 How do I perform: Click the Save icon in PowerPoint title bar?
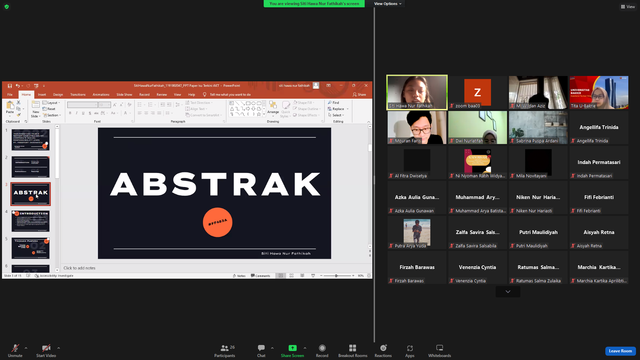coord(10,86)
